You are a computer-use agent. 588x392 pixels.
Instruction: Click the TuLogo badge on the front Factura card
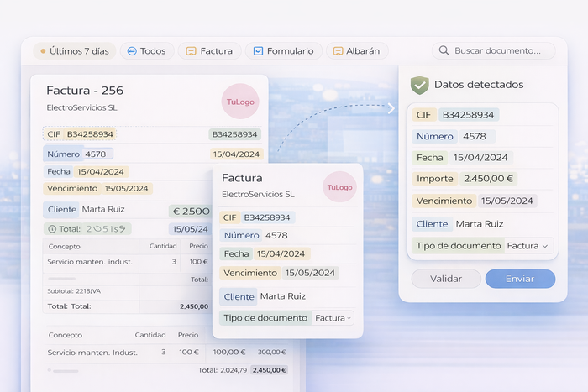[339, 187]
